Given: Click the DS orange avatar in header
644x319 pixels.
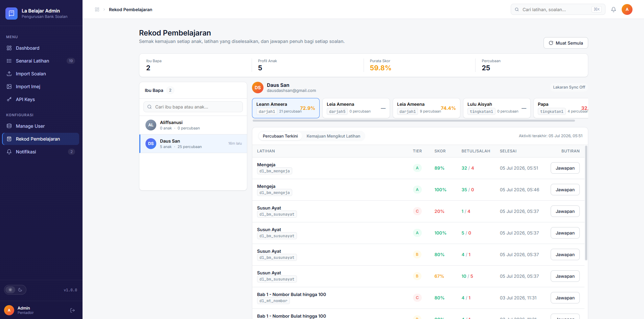Looking at the screenshot, I should click(258, 88).
